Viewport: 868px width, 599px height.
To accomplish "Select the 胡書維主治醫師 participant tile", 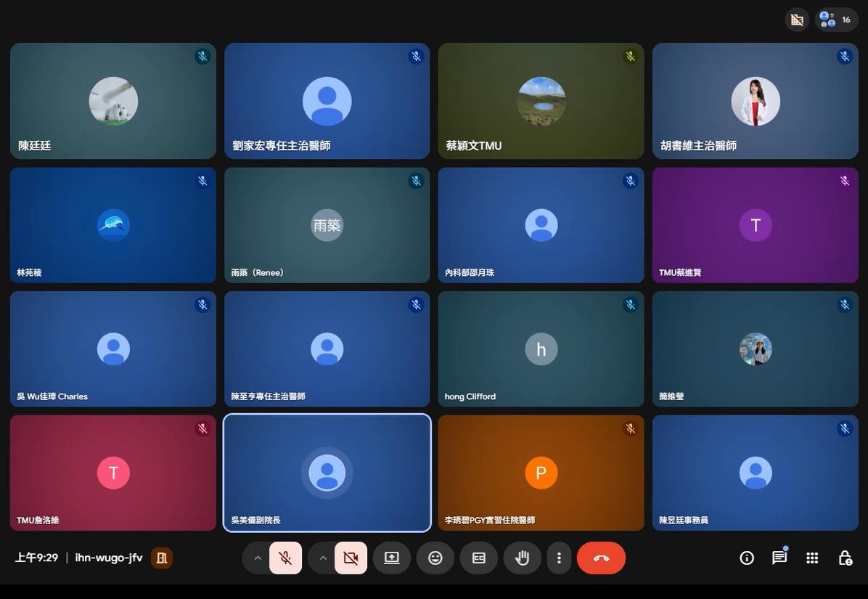I will click(755, 101).
